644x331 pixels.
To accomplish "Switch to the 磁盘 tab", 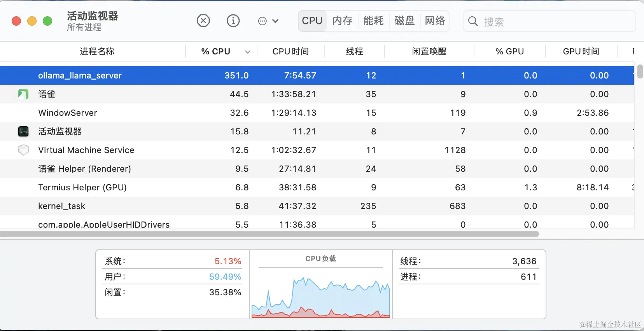I will [404, 21].
